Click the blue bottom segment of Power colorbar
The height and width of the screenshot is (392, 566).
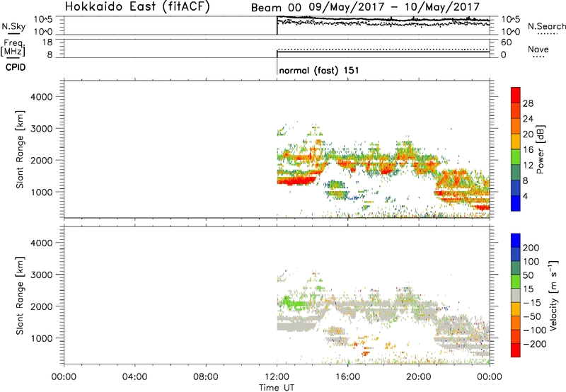click(x=516, y=203)
